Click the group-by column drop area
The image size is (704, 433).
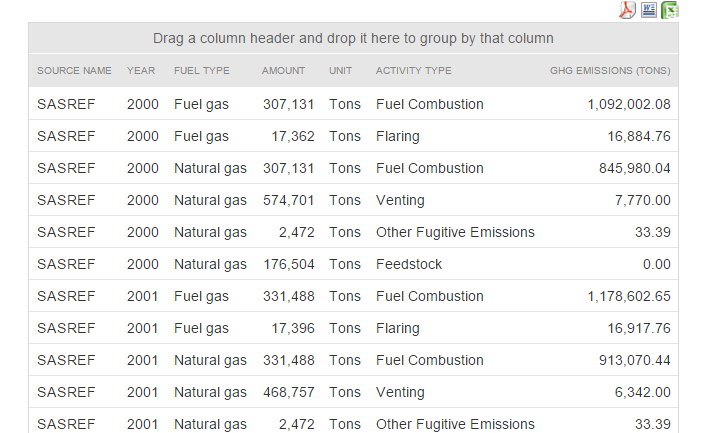(353, 39)
